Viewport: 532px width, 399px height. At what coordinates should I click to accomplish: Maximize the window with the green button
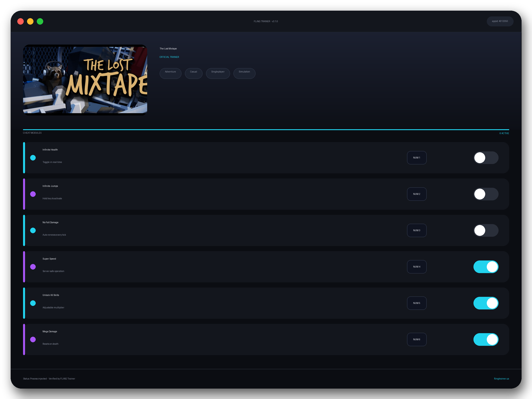click(x=40, y=22)
